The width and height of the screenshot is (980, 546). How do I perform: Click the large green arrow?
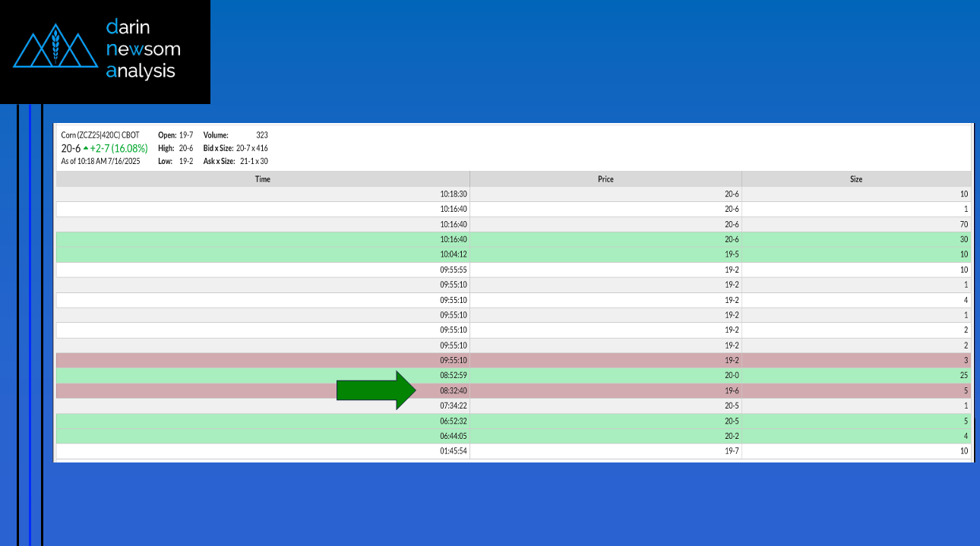(x=376, y=390)
